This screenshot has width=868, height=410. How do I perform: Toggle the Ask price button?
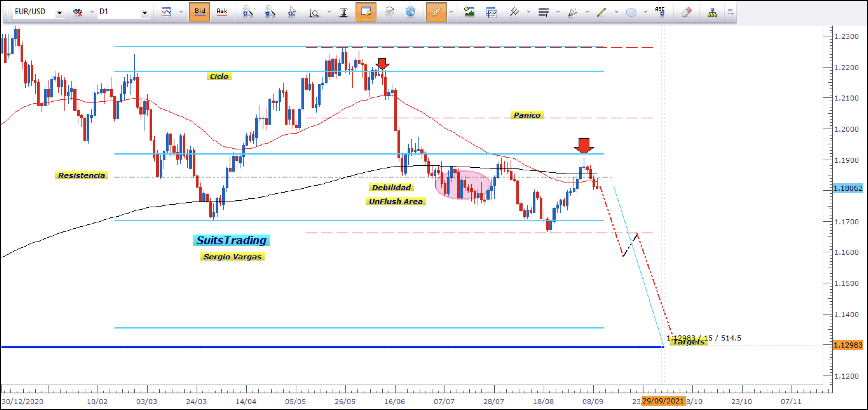click(222, 12)
